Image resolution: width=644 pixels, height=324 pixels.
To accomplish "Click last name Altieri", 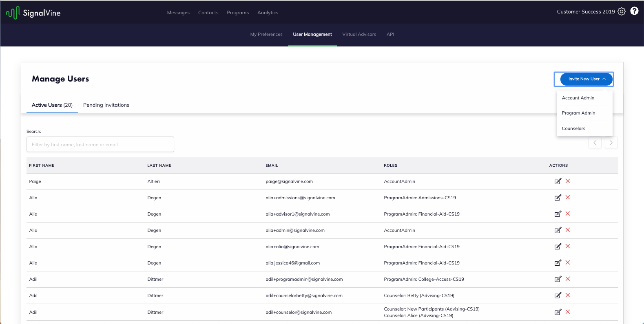I will tap(153, 181).
